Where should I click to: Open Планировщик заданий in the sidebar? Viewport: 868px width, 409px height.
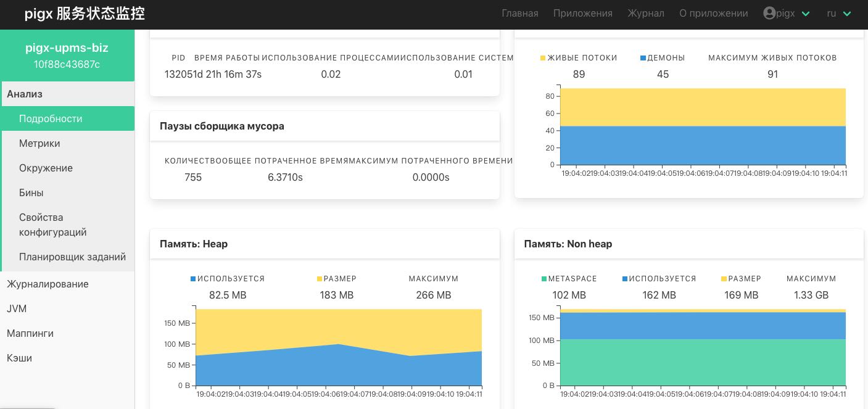[67, 257]
